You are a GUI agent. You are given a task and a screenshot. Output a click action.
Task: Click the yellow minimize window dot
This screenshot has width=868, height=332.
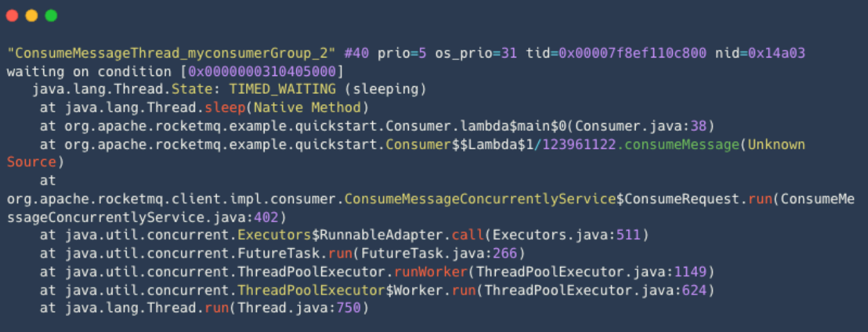(x=31, y=16)
